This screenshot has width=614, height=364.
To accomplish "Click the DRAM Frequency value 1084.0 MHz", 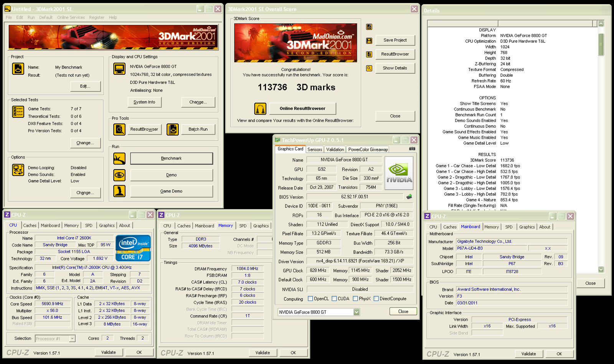I will point(248,269).
